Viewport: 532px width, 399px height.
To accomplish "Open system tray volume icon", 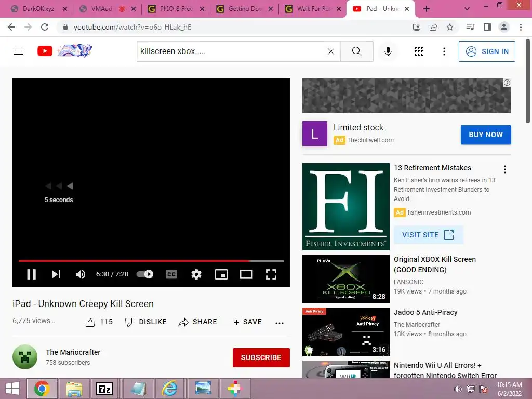I will pos(458,389).
